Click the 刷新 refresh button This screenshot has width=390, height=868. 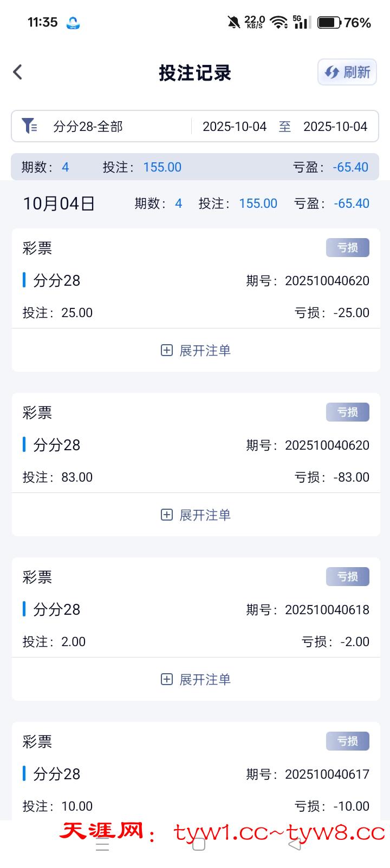point(347,72)
